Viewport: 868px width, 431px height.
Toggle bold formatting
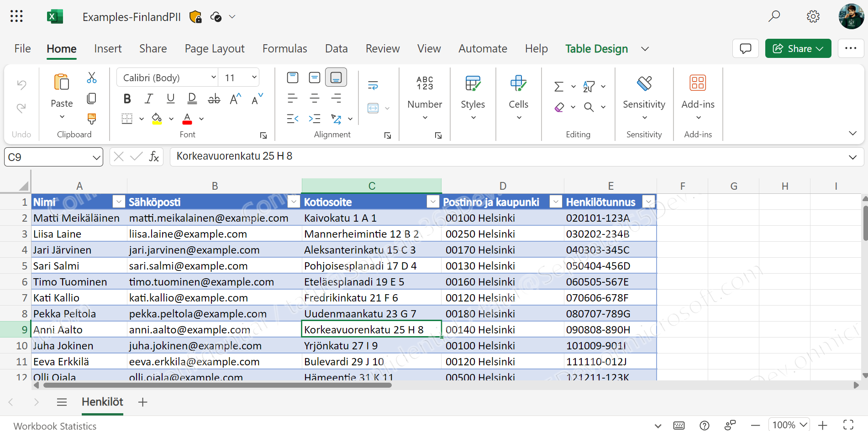tap(127, 99)
